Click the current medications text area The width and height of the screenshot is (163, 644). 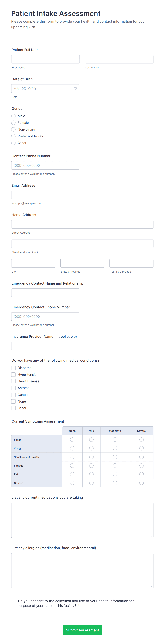click(82, 520)
